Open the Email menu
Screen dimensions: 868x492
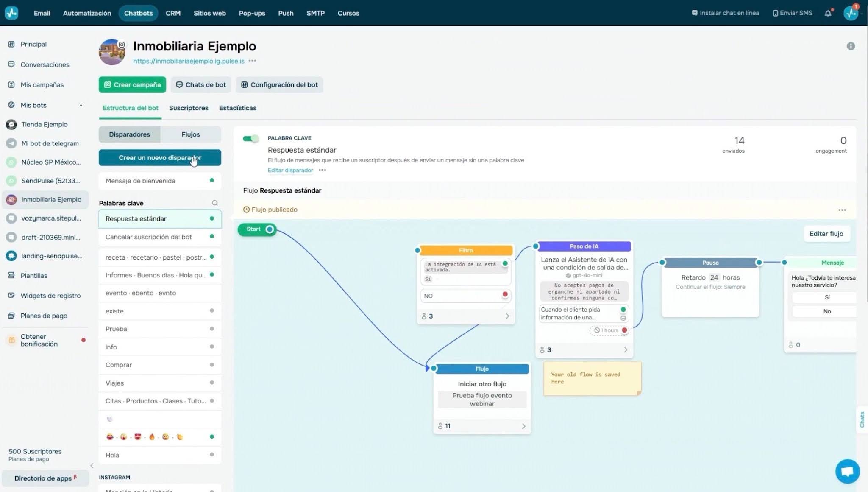(x=42, y=13)
